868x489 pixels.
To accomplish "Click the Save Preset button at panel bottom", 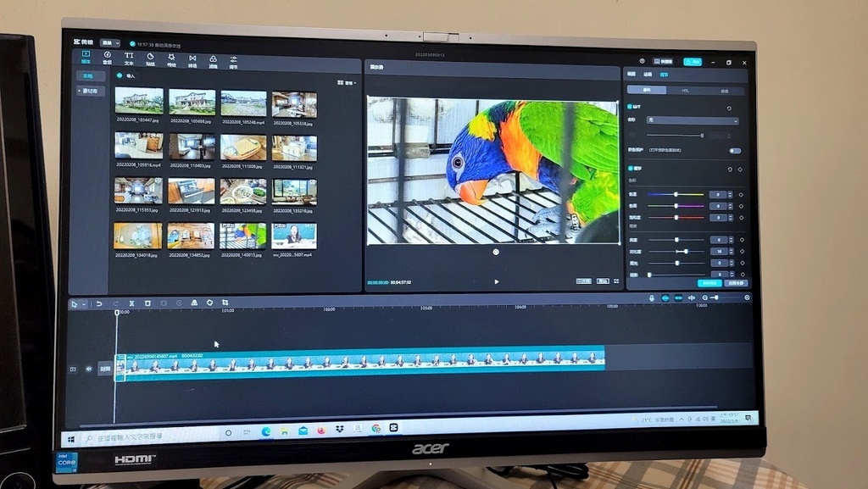I will pyautogui.click(x=709, y=283).
